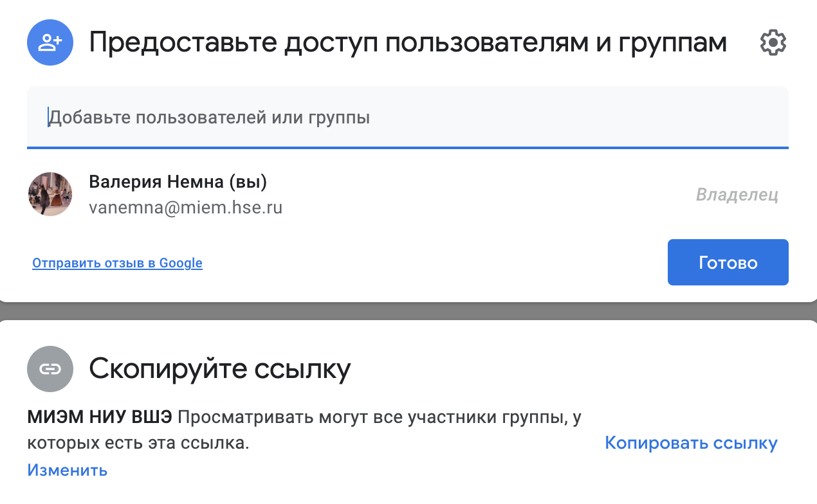
Task: Click the 'Скопируйте ссылку' heading
Action: click(219, 369)
